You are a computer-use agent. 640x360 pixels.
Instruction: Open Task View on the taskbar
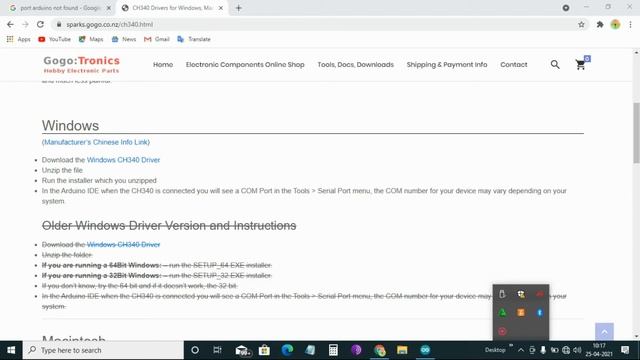[x=218, y=350]
